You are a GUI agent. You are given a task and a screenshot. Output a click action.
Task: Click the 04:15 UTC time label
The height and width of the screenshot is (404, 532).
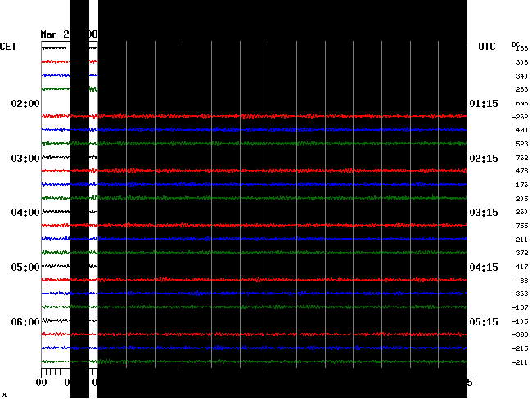484,267
